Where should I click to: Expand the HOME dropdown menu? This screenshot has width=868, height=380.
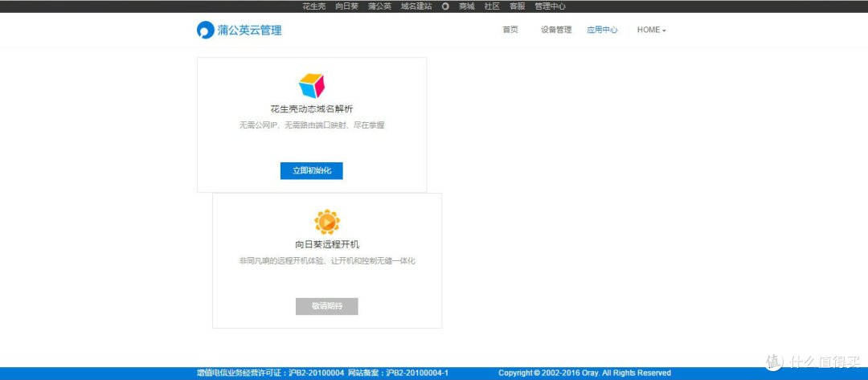[652, 30]
